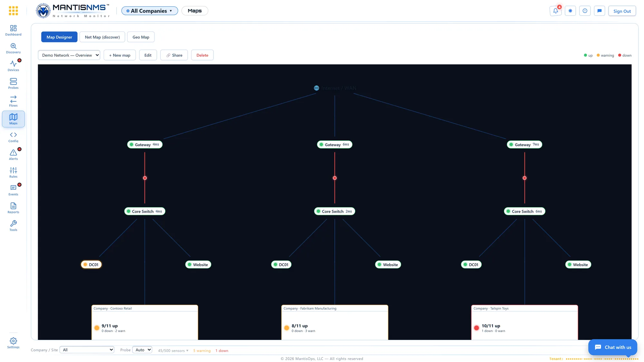Open the Config sidebar icon
The height and width of the screenshot is (362, 644).
pos(13,137)
